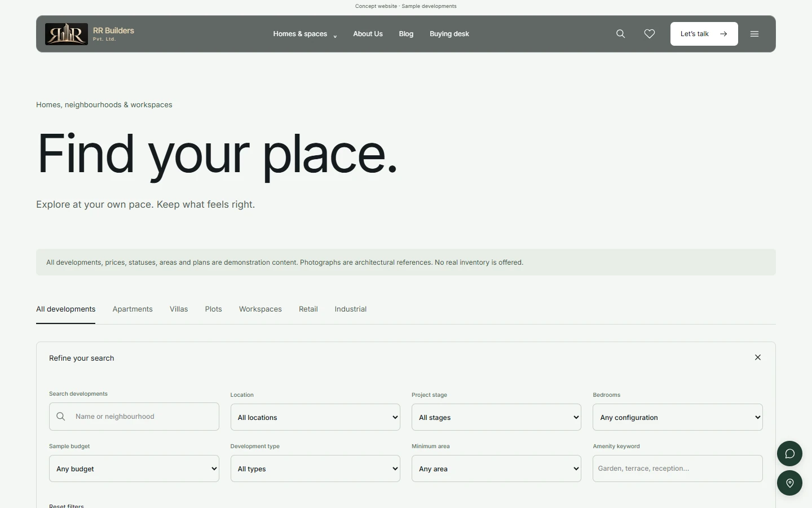This screenshot has height=508, width=812.
Task: Open Buying desk in navigation
Action: [x=449, y=34]
